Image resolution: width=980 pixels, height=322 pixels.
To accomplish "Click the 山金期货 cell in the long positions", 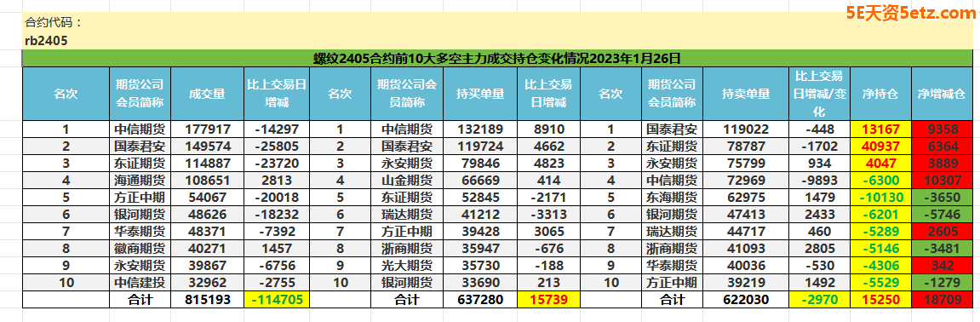I will click(408, 180).
